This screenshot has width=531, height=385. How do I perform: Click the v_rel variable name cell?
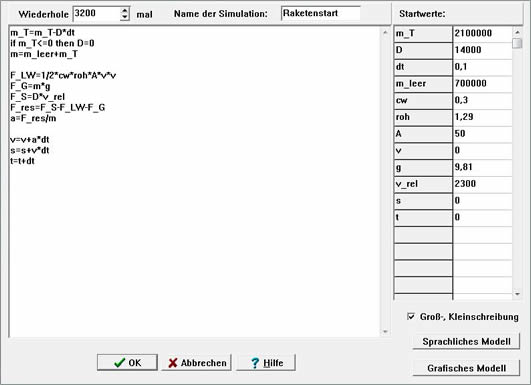[423, 184]
